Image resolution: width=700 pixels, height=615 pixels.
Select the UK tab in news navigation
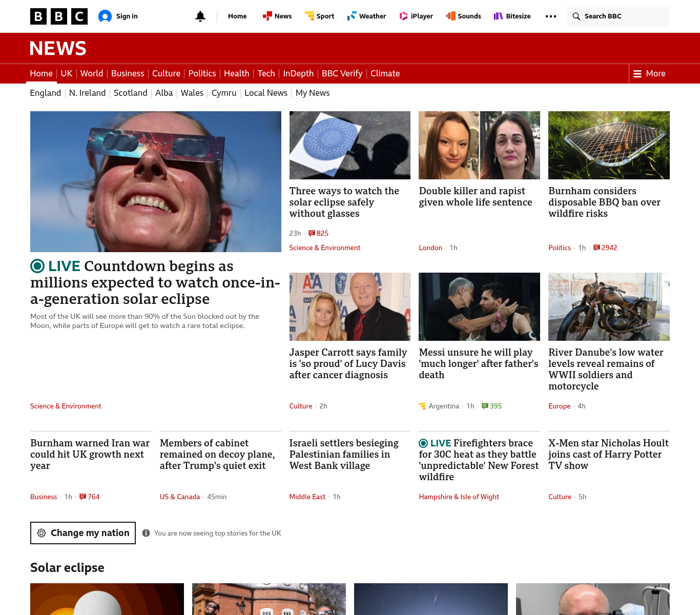click(67, 74)
